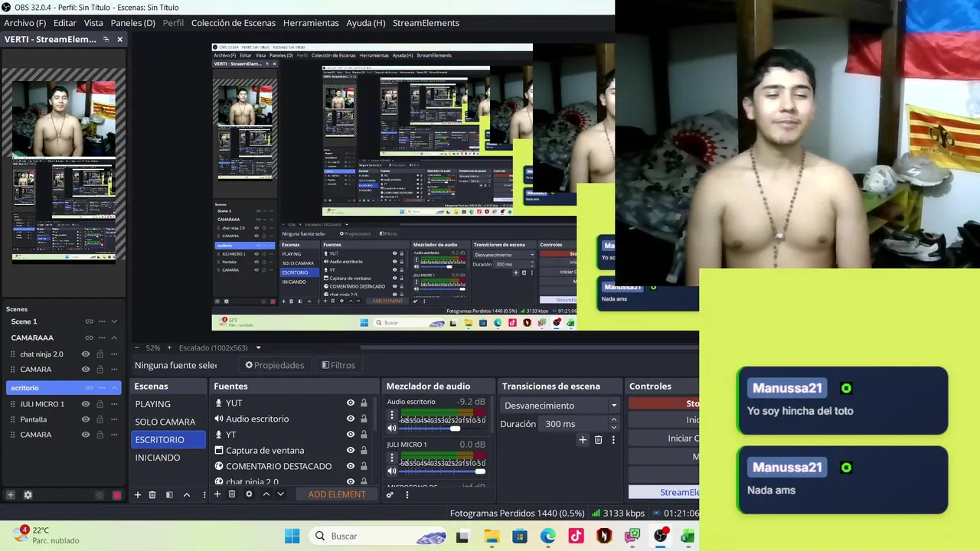The width and height of the screenshot is (980, 551).
Task: Open Editar menu
Action: tap(65, 23)
